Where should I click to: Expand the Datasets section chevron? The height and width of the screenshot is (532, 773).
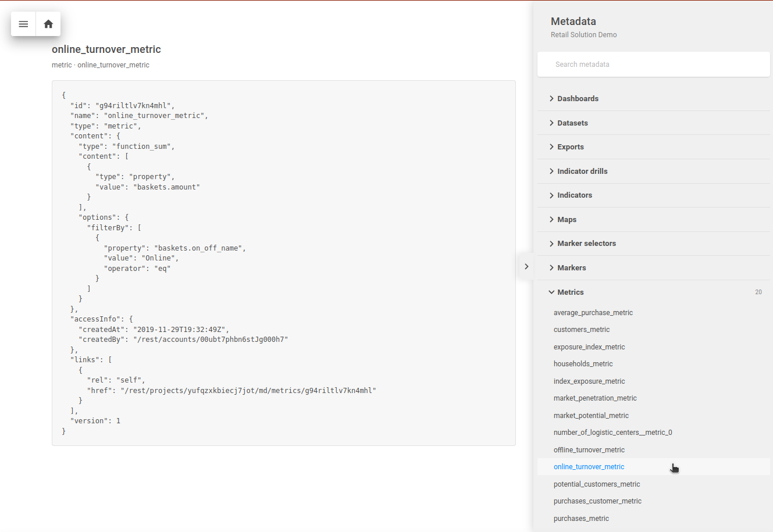coord(551,123)
